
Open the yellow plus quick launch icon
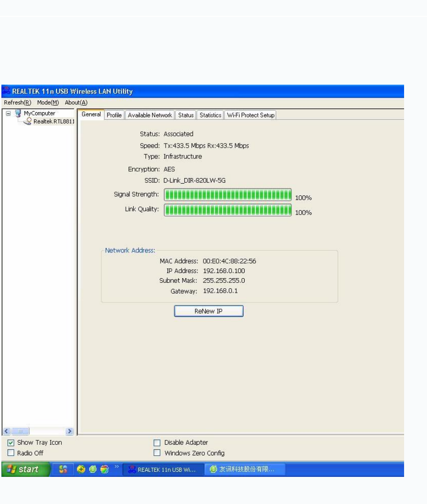pyautogui.click(x=81, y=469)
